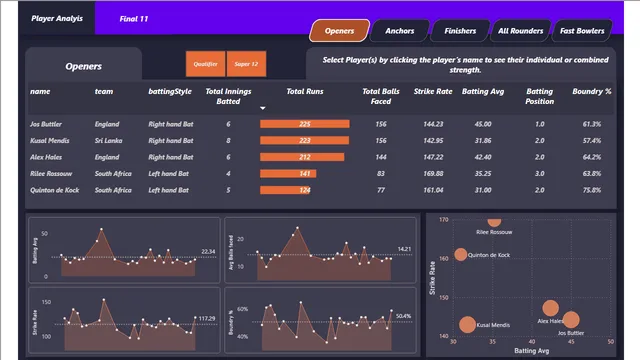Click strike rate value 161.04
This screenshot has width=640, height=360.
pos(433,190)
